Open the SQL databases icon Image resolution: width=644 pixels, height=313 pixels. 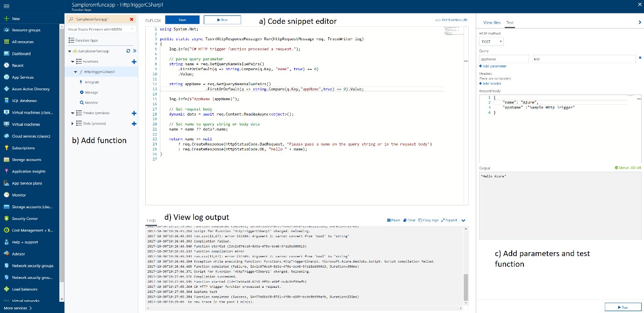(7, 101)
